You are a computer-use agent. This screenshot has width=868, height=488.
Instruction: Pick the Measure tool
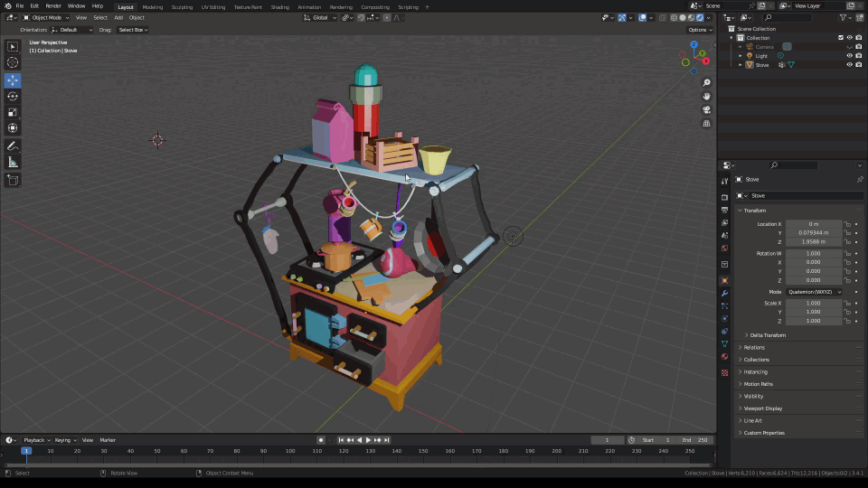click(13, 162)
